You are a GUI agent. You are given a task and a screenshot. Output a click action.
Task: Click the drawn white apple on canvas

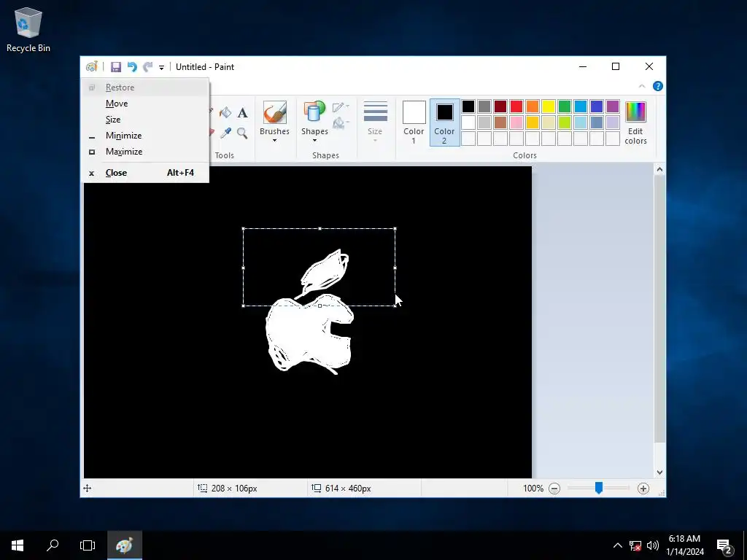pyautogui.click(x=309, y=333)
